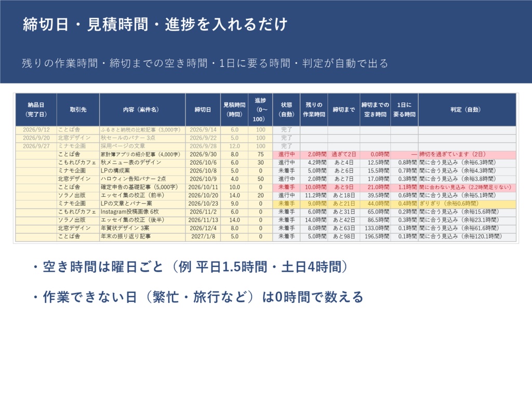Select the 内容(案件名) column header

[142, 110]
